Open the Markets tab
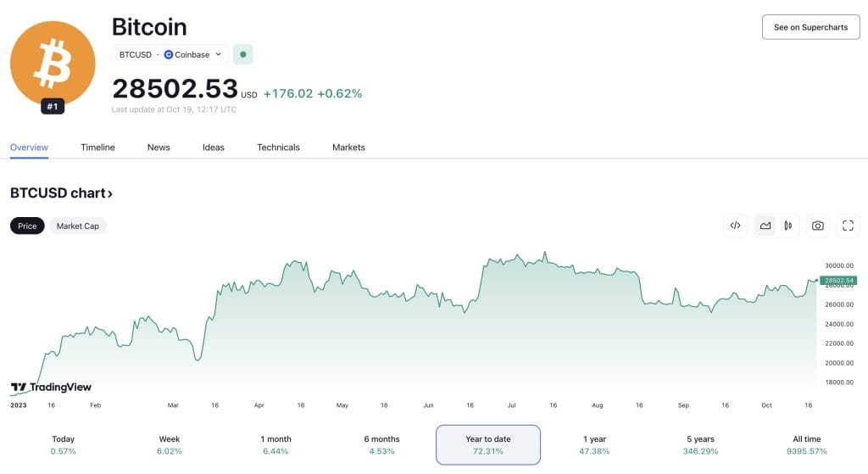This screenshot has width=868, height=474. point(348,148)
